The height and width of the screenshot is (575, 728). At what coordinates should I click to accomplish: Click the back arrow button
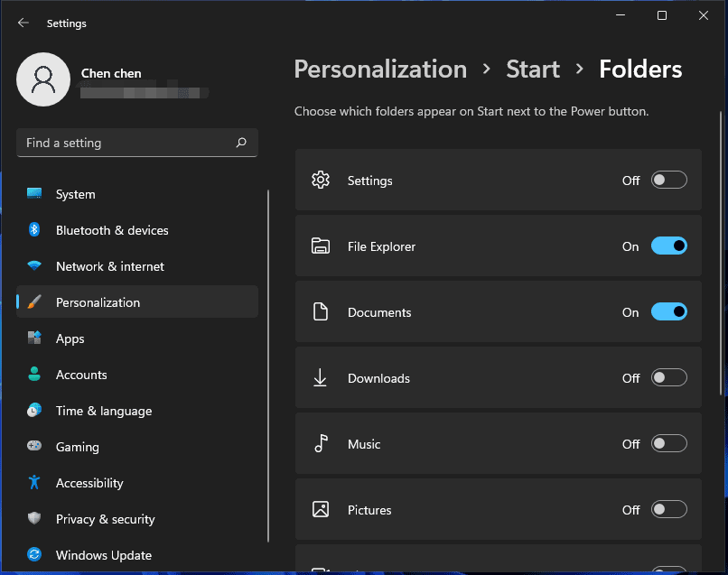click(23, 23)
